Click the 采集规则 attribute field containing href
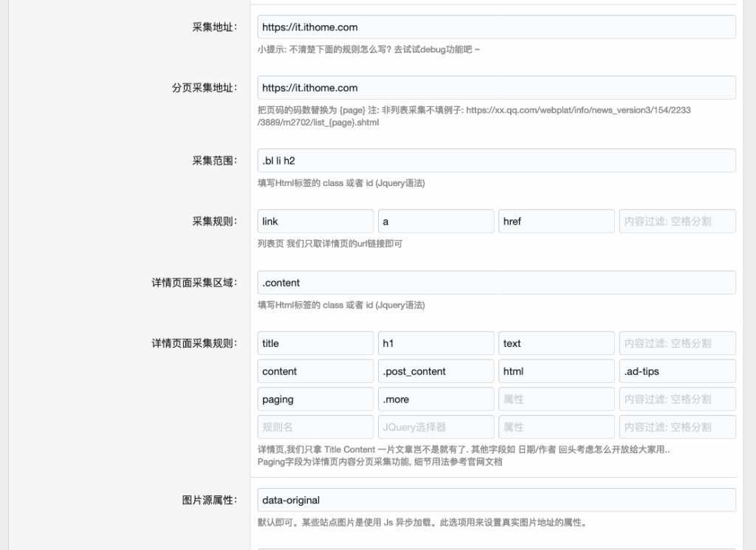Screen dimensions: 756x550 [556, 221]
